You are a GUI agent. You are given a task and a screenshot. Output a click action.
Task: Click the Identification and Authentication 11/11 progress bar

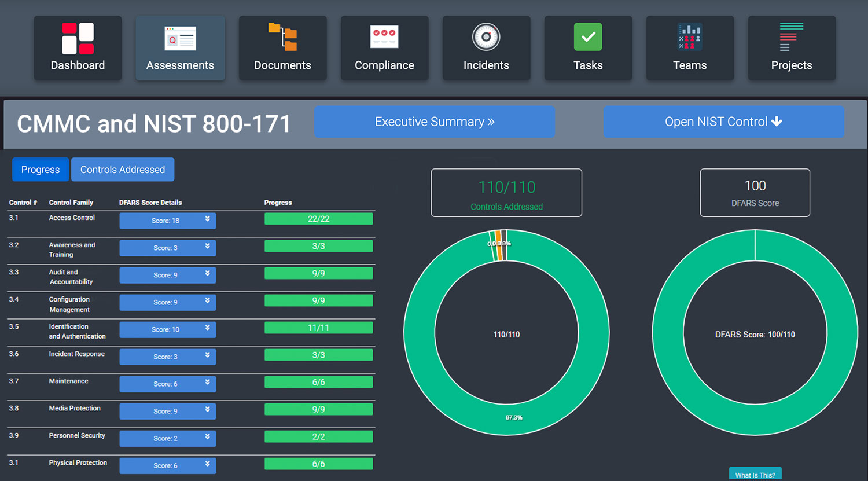pos(319,328)
